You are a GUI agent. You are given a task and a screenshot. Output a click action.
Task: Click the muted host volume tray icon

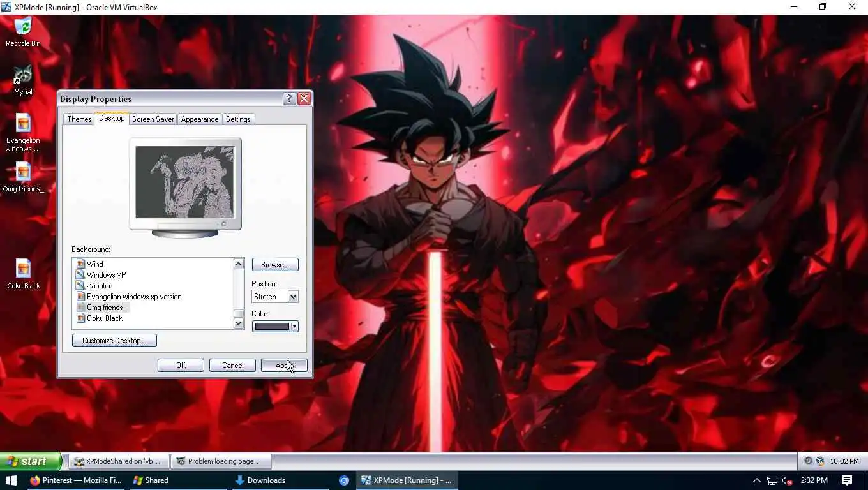(x=788, y=480)
